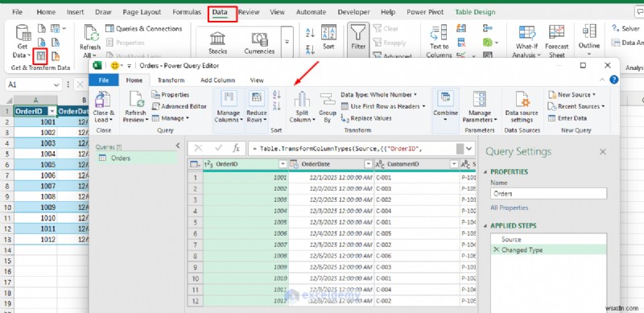The width and height of the screenshot is (644, 313).
Task: Open Advanced Editor in Query group
Action: point(179,106)
